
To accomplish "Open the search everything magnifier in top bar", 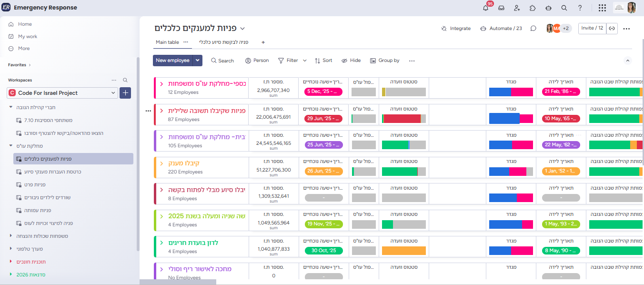I will (564, 8).
